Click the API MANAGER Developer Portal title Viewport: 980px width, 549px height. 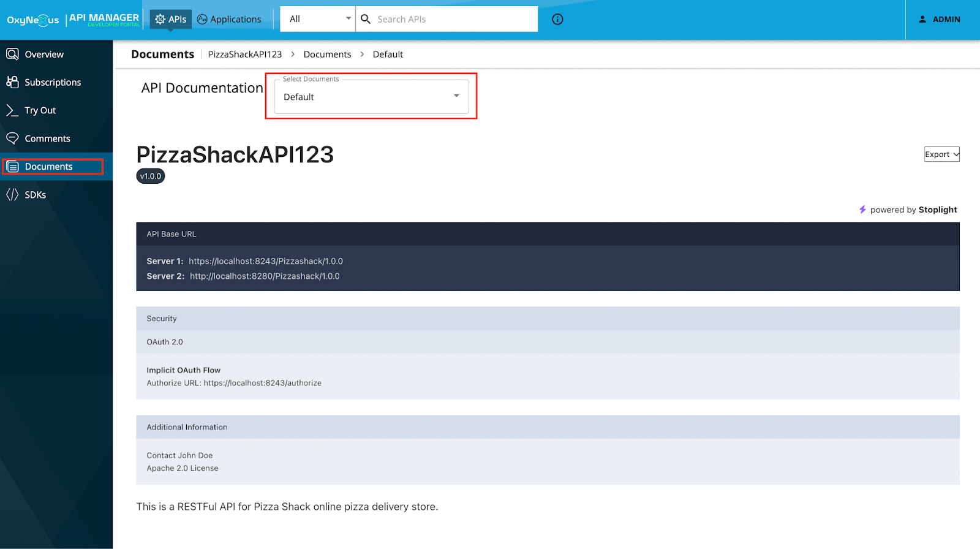pos(104,20)
